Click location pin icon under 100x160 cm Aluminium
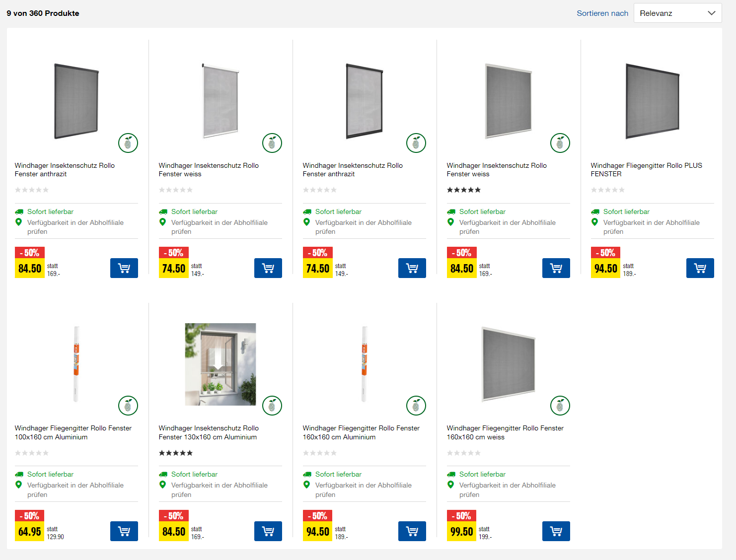Viewport: 736px width, 560px height. 18,485
